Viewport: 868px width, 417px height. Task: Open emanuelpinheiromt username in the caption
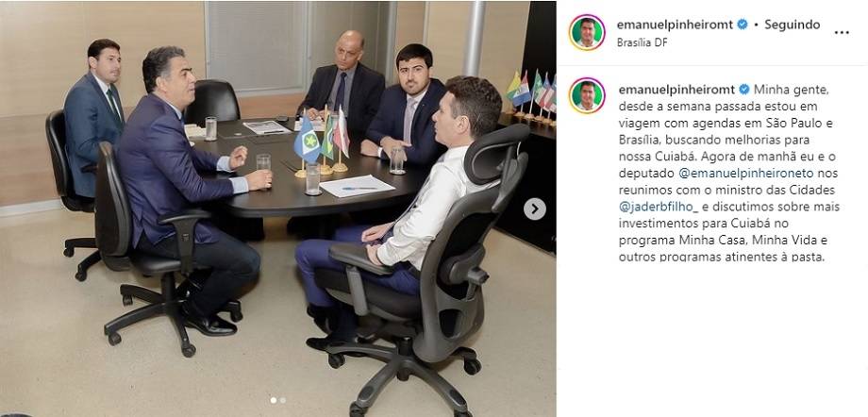(676, 90)
